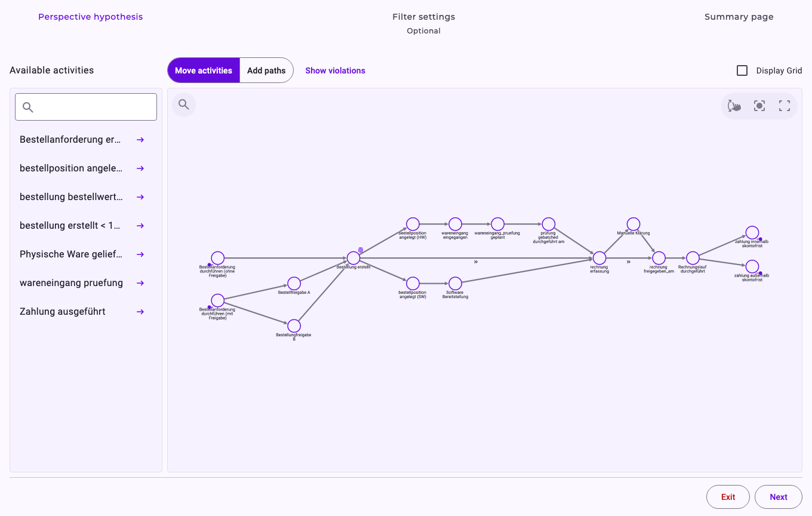The height and width of the screenshot is (516, 812).
Task: Add Bestellanforderung er… activity via its arrow
Action: tap(140, 140)
